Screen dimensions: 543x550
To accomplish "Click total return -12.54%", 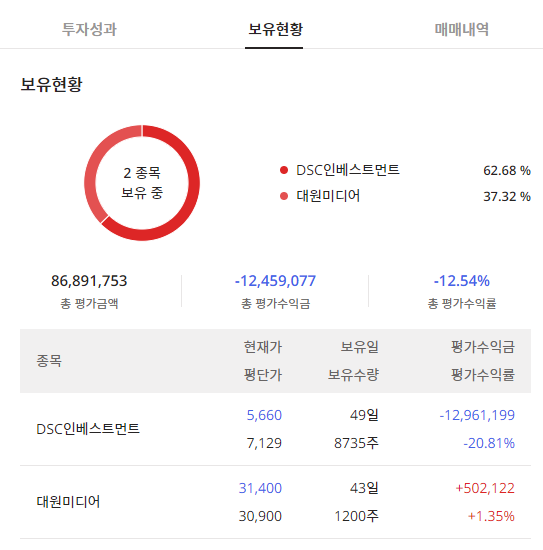I will (461, 281).
